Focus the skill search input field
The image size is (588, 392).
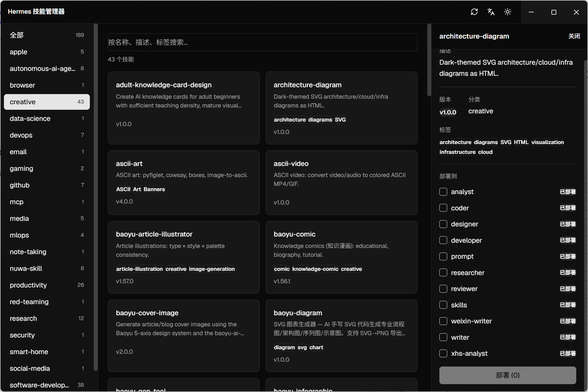pyautogui.click(x=263, y=42)
